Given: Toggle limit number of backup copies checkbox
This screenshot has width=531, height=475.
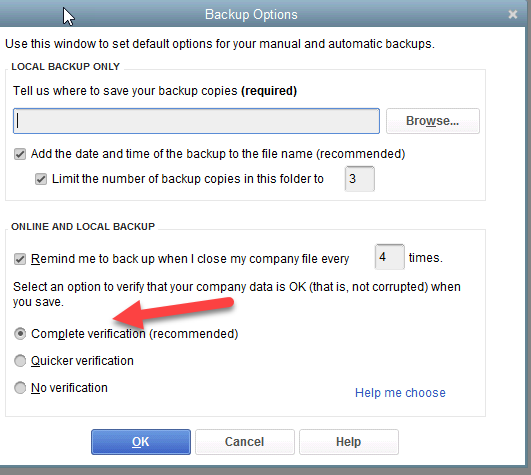Looking at the screenshot, I should tap(41, 179).
